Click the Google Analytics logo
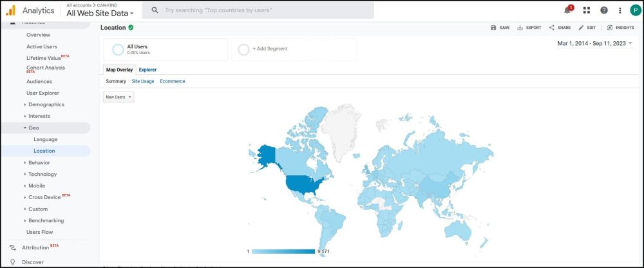This screenshot has width=644, height=268. click(11, 10)
